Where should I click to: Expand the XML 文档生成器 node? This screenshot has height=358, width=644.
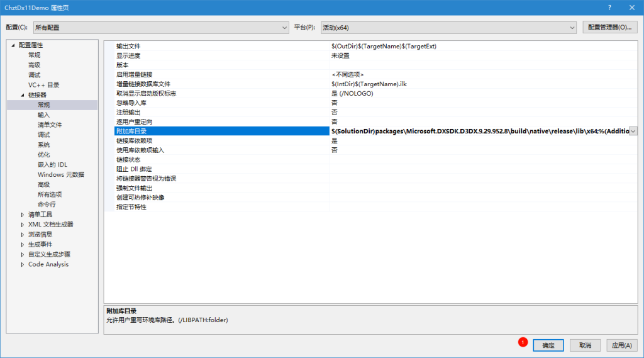coord(23,225)
